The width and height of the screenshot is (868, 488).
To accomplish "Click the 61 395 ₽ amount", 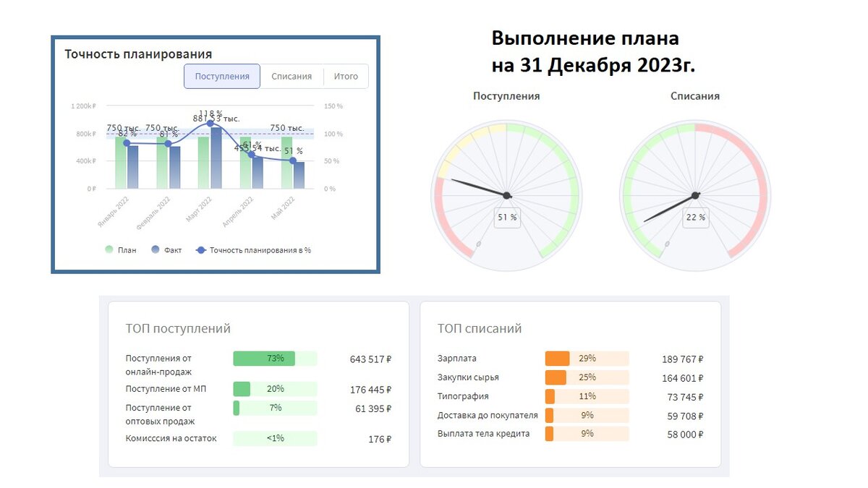I will point(373,408).
